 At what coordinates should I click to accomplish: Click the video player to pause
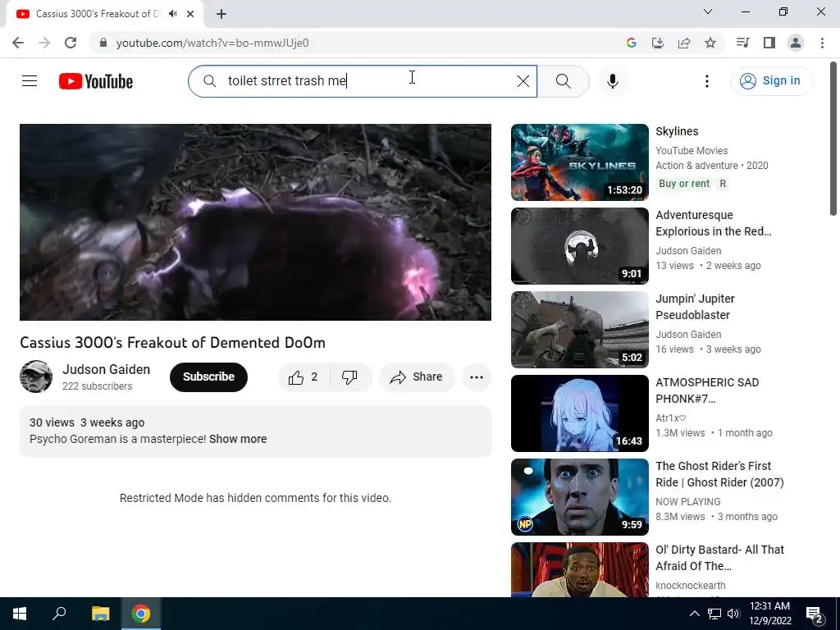pos(255,222)
